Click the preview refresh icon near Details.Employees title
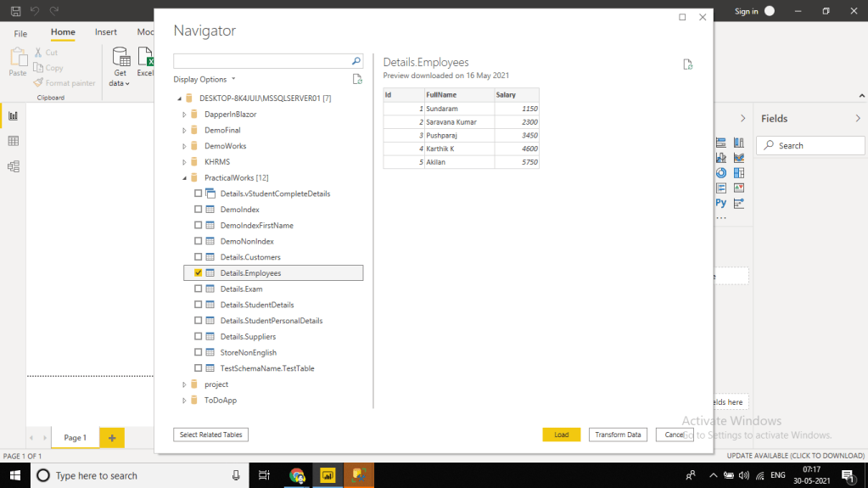 [688, 65]
